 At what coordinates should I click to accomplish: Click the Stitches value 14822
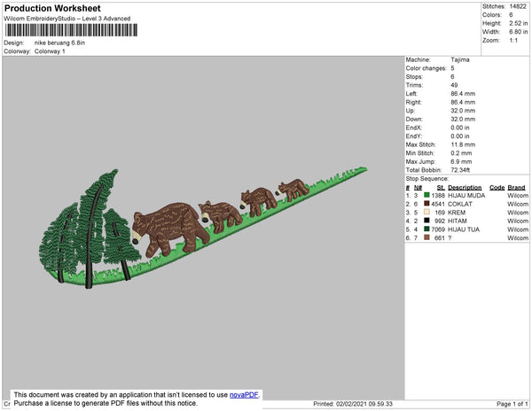pos(518,6)
